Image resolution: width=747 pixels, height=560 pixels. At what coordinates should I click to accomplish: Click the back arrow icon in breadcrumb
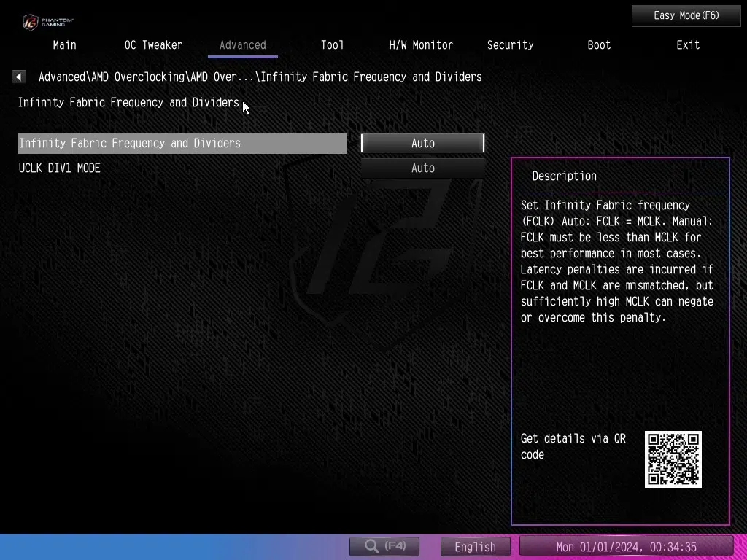click(19, 77)
